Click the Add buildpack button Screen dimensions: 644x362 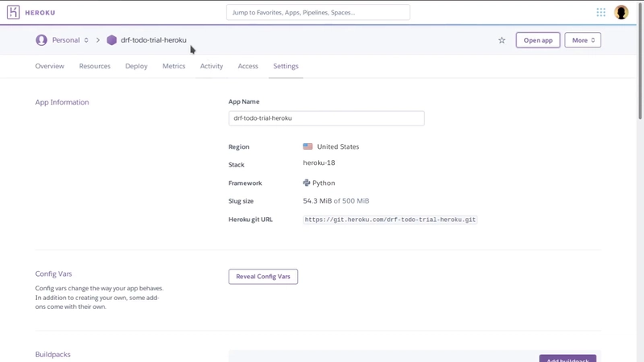[568, 359]
